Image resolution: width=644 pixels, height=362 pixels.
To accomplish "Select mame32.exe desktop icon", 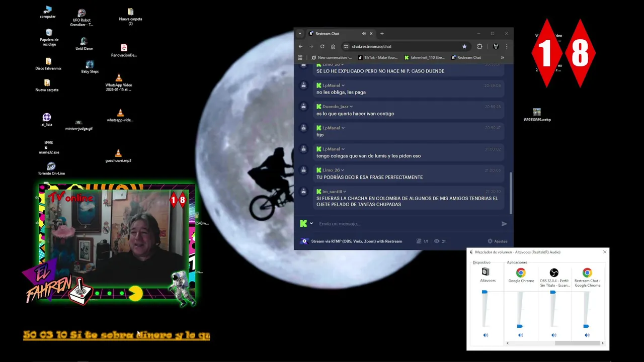I will (49, 147).
